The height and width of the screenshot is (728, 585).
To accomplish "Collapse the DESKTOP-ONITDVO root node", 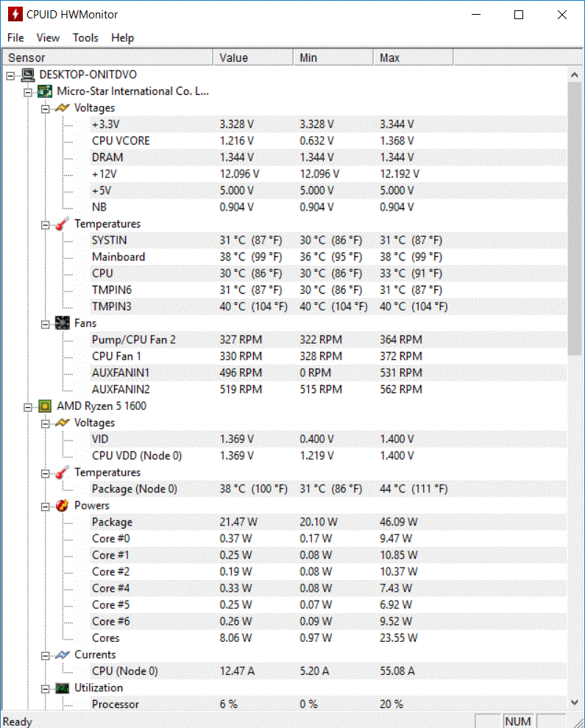I will tap(10, 74).
